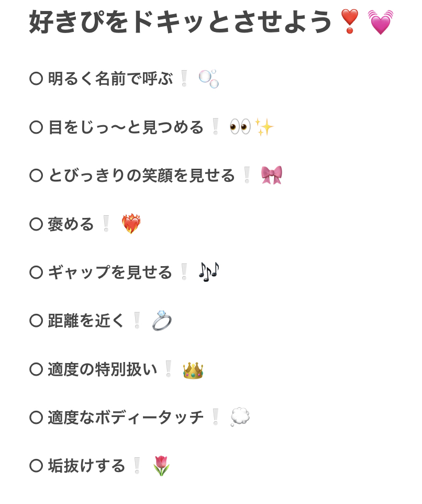Click the diamond ring emoji

[x=162, y=321]
